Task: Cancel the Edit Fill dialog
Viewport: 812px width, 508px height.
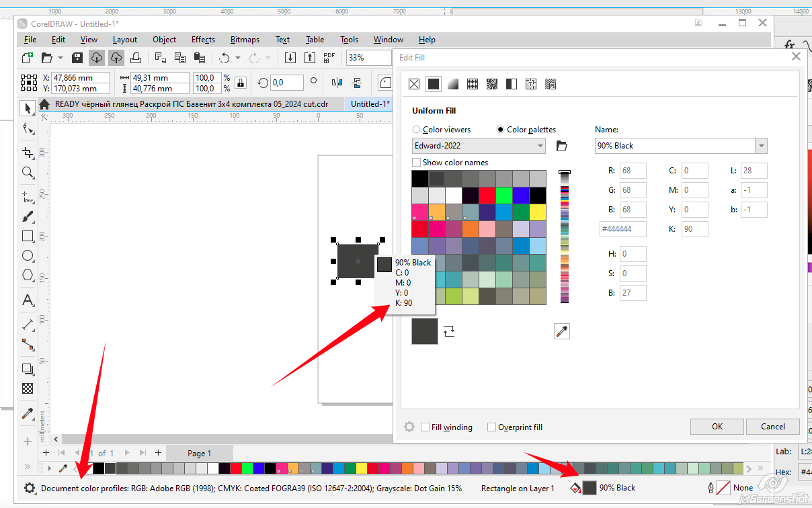Action: click(773, 426)
